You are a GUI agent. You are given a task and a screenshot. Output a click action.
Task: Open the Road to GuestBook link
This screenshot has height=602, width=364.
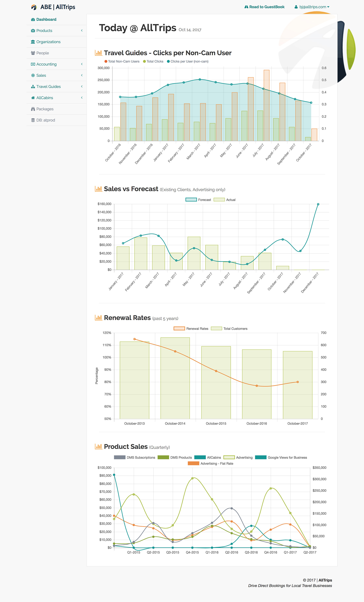(264, 7)
